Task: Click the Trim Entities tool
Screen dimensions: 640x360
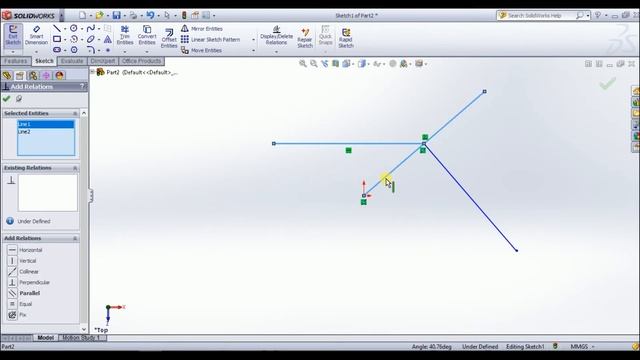Action: (125, 35)
